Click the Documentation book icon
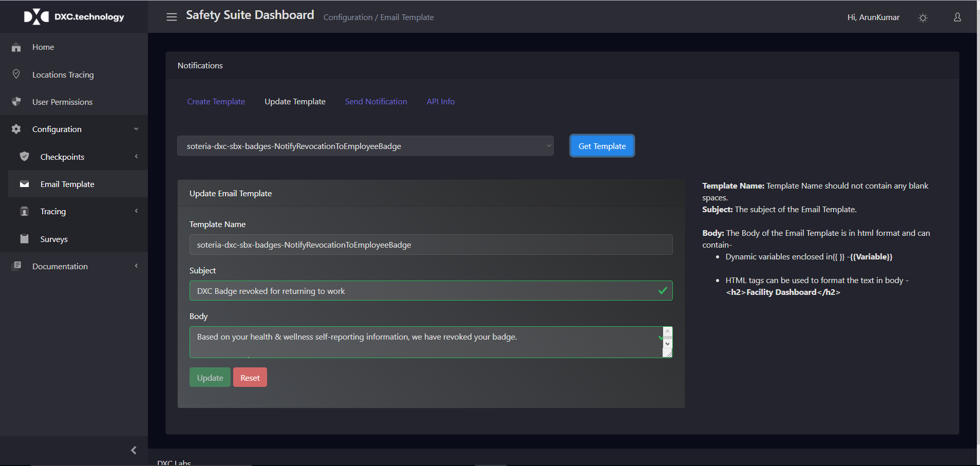The image size is (980, 466). pos(17,266)
